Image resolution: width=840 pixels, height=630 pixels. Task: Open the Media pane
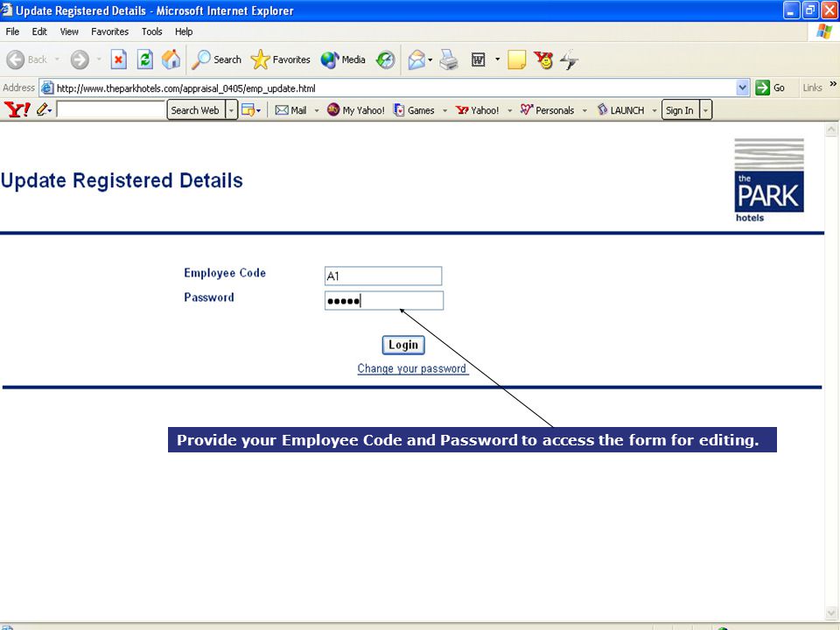343,59
